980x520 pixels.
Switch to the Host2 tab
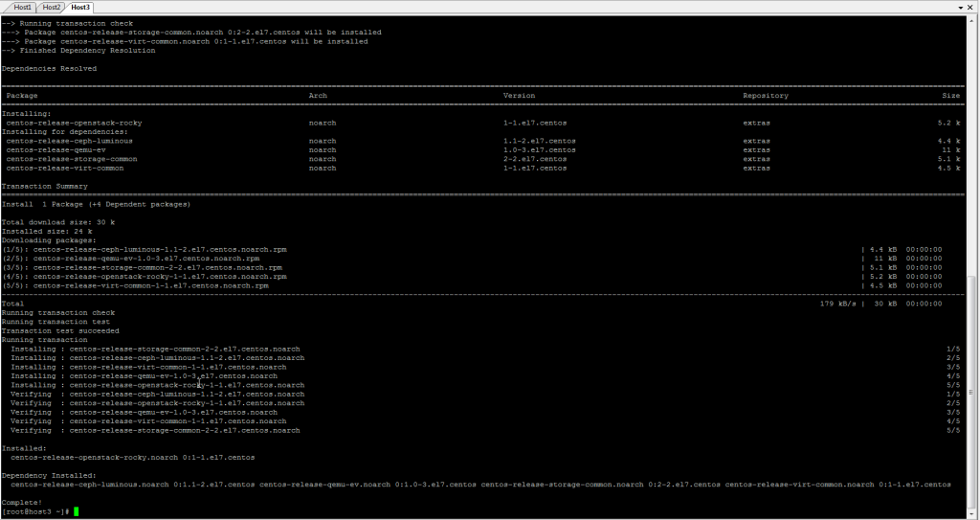coord(53,7)
